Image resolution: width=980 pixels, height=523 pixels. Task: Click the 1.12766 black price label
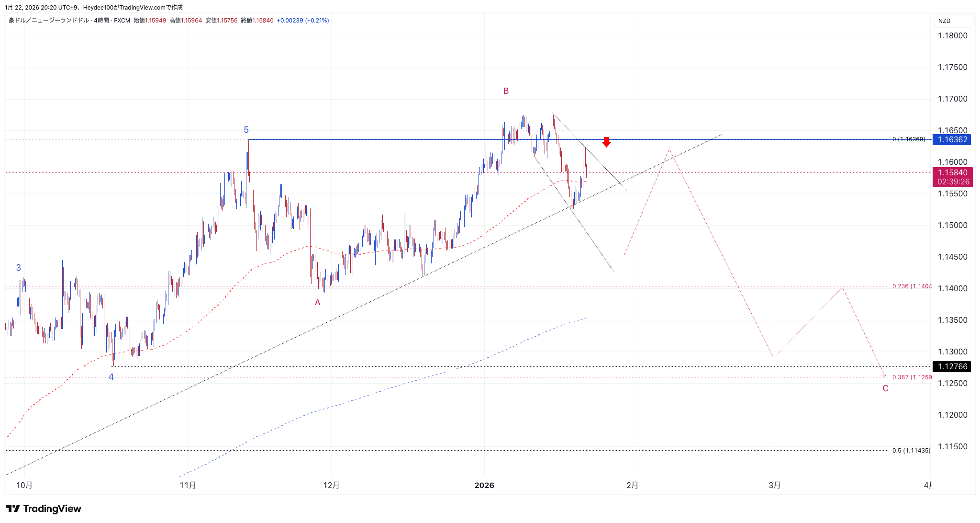click(952, 366)
